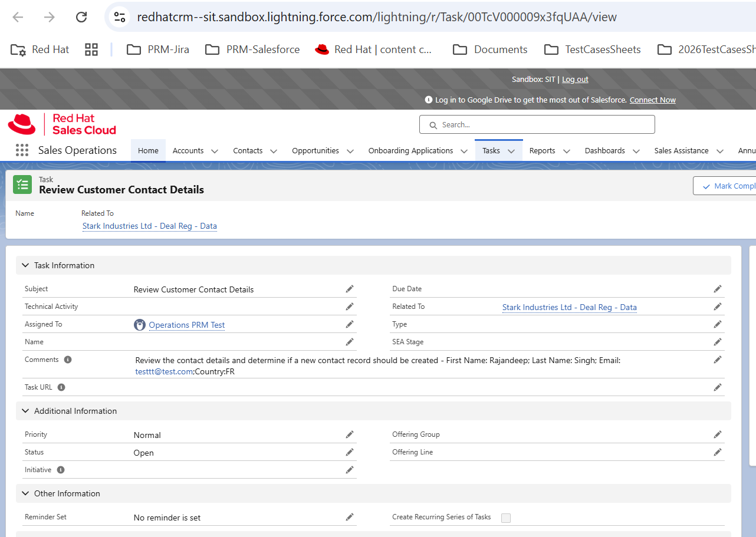Open the Opportunities tab
This screenshot has width=756, height=537.
tap(315, 150)
